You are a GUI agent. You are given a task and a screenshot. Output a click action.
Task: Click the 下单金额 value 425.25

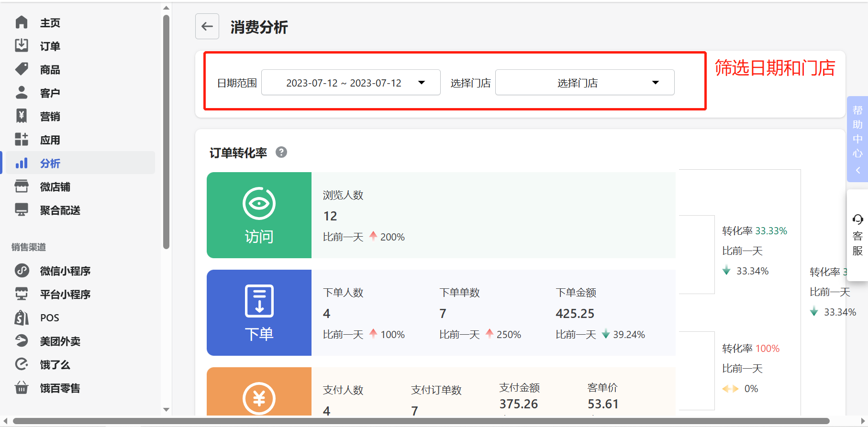575,314
